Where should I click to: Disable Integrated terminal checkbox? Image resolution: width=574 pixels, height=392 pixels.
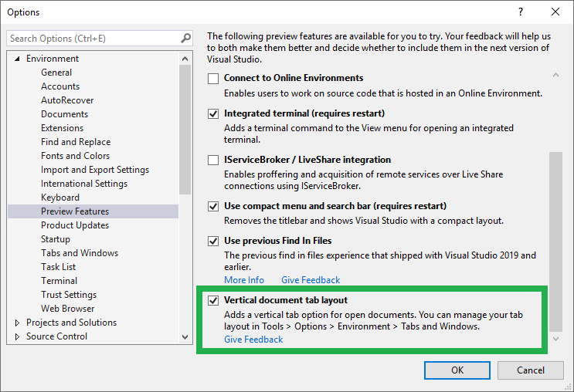coord(214,114)
